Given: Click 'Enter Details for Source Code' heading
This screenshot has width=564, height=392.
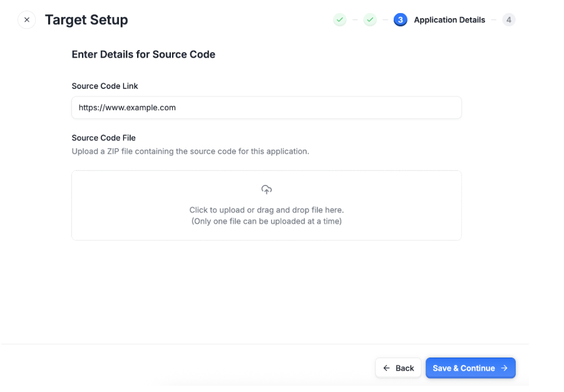Looking at the screenshot, I should [143, 54].
